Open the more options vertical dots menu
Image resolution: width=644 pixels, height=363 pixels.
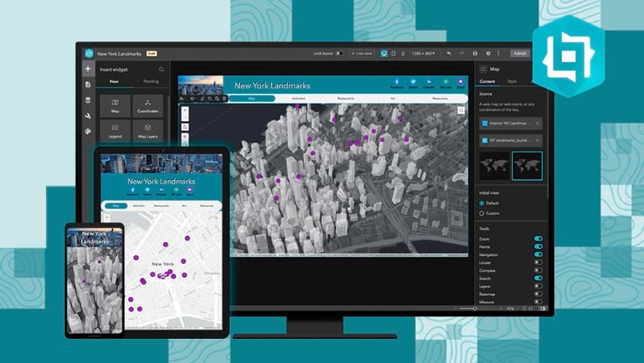(499, 53)
